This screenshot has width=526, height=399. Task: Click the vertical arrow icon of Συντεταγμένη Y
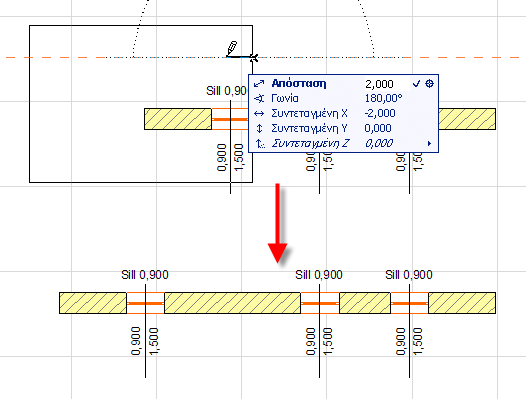(259, 128)
